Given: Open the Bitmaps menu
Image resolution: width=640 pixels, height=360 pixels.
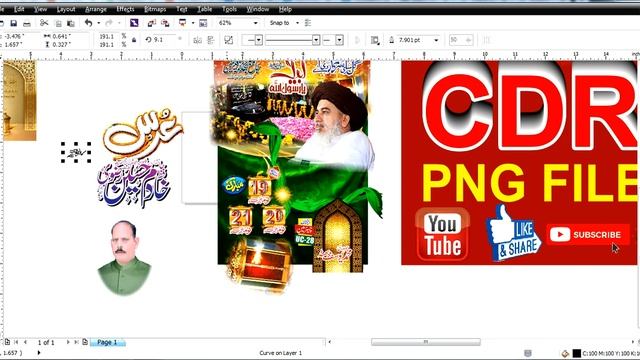Looking at the screenshot, I should point(155,9).
